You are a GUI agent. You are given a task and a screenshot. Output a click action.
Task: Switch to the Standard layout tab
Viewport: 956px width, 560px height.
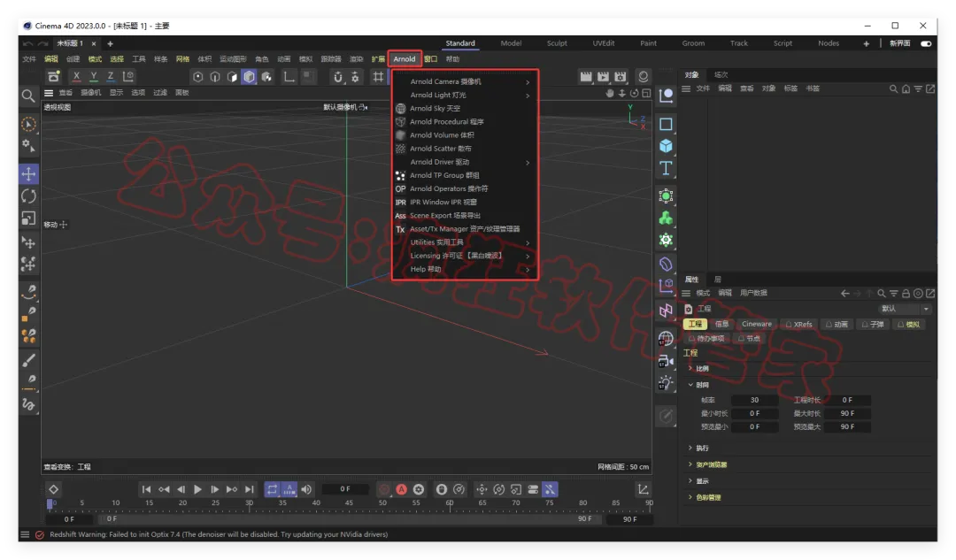tap(460, 43)
